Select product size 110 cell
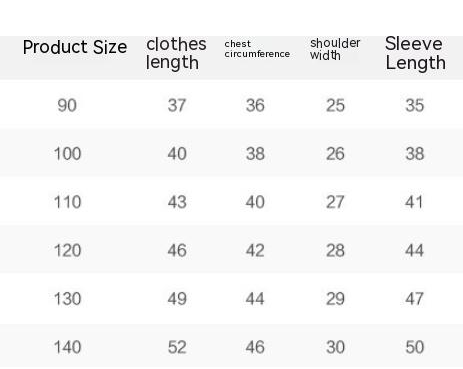463x369 pixels. pyautogui.click(x=67, y=202)
